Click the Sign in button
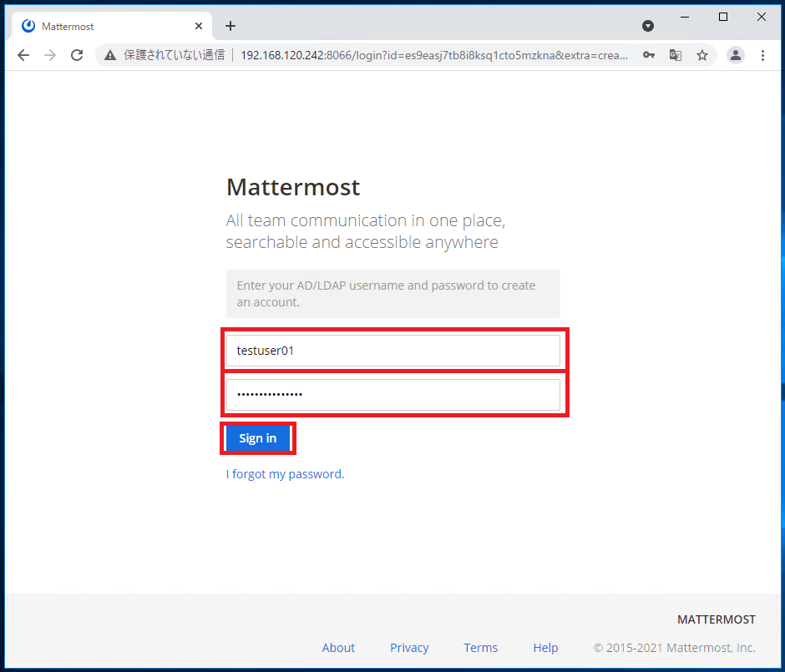 coord(258,438)
